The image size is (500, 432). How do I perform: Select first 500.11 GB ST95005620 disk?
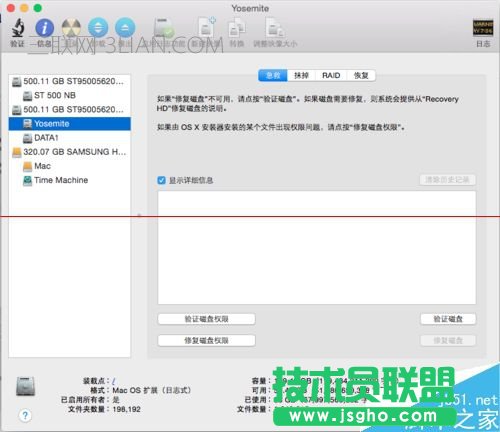pos(69,81)
